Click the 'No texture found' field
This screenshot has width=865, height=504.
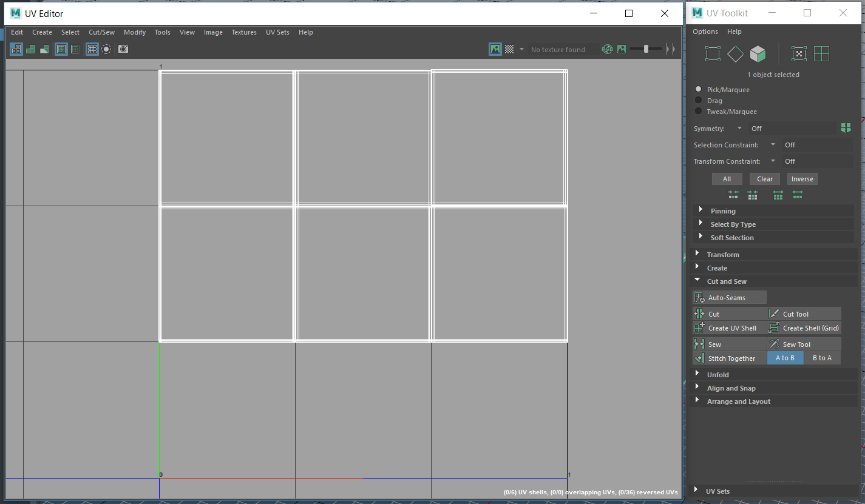pyautogui.click(x=562, y=50)
